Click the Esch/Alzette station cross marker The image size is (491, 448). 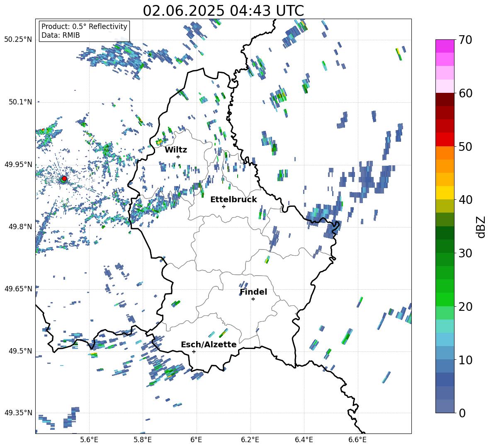click(194, 351)
